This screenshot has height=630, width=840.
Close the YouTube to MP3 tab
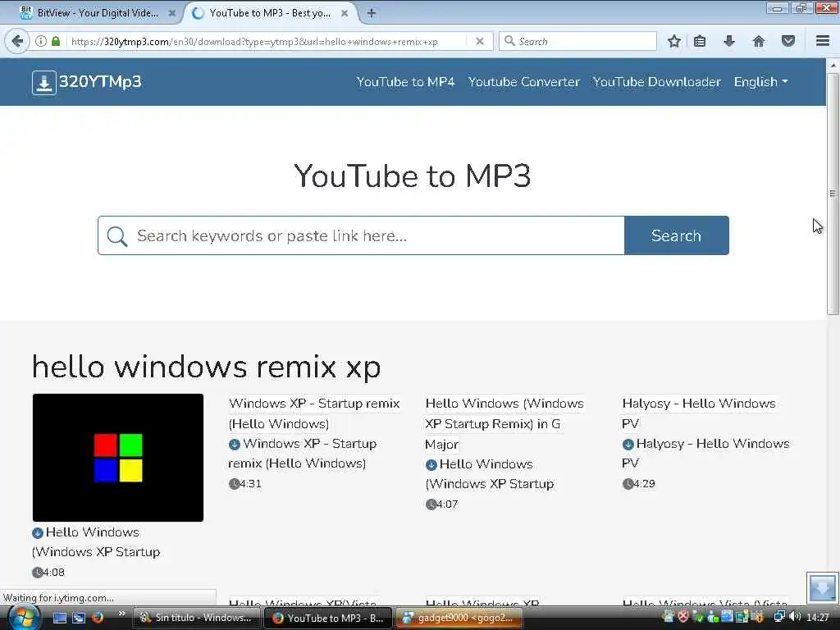coord(345,13)
